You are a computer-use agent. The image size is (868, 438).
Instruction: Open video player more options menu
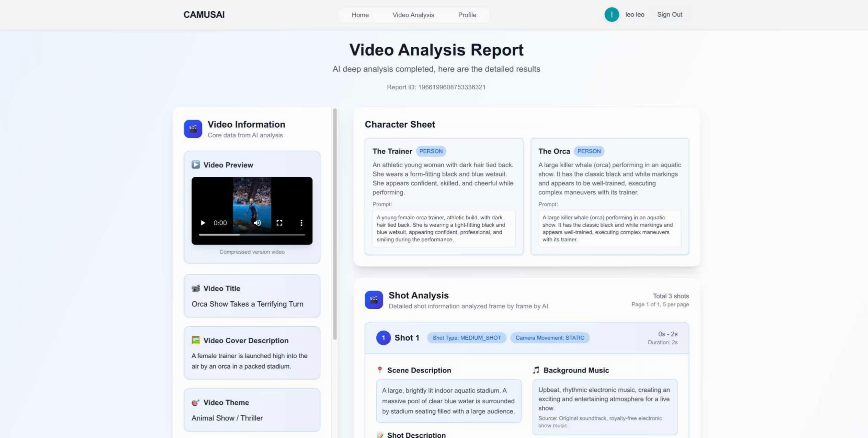point(301,223)
